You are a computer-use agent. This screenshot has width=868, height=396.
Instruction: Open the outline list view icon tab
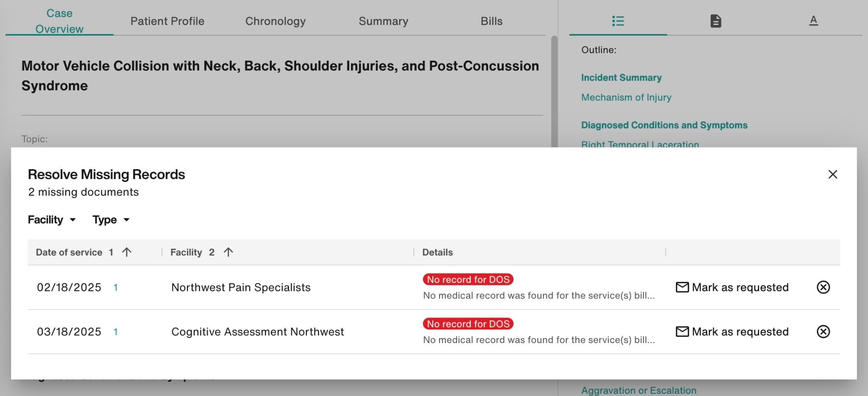618,21
